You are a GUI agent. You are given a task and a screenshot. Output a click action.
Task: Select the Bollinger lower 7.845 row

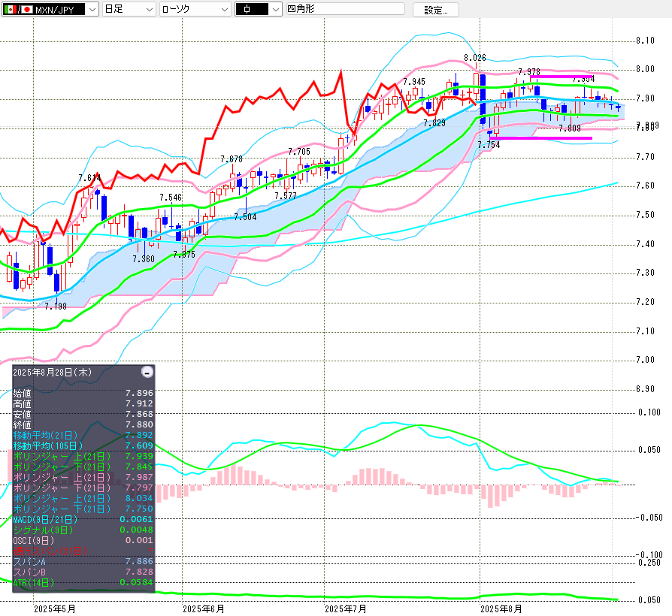[x=83, y=467]
